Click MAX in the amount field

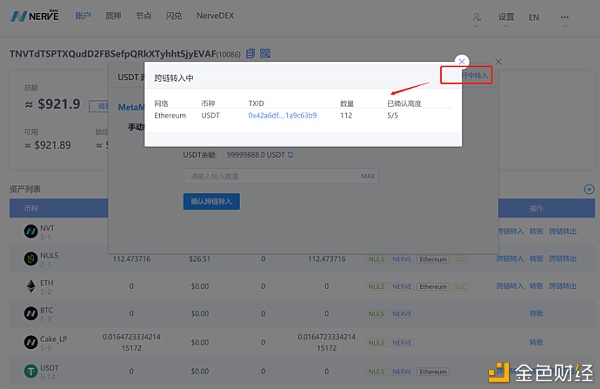368,176
